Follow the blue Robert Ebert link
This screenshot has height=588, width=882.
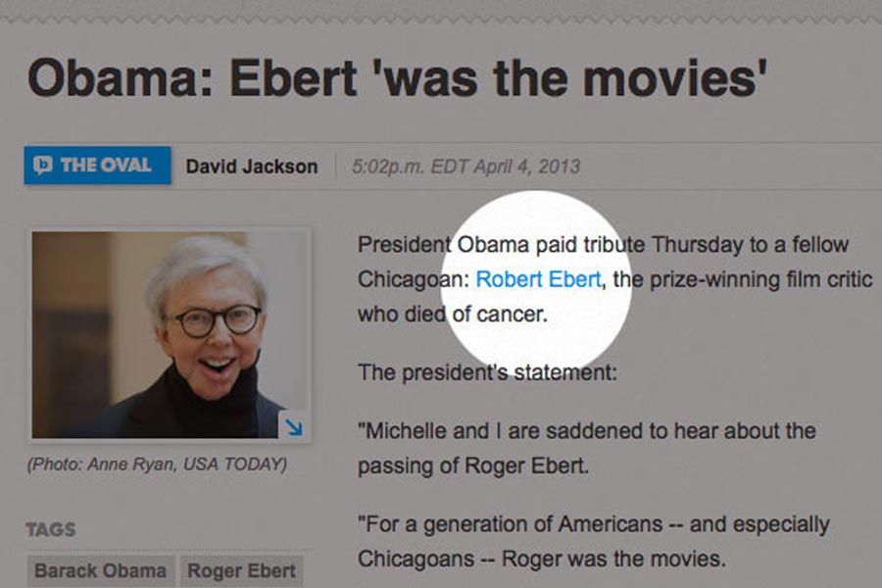tap(538, 279)
